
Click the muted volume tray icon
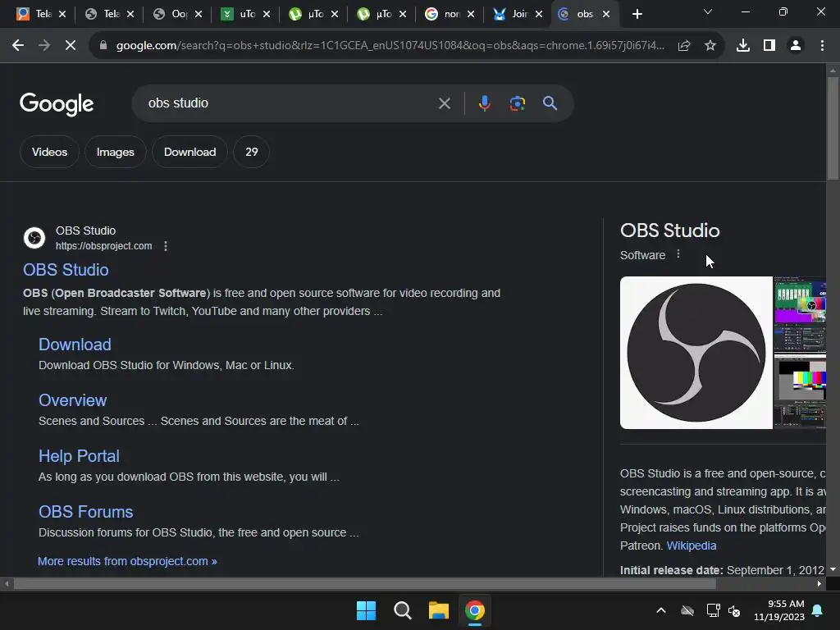[x=734, y=610]
